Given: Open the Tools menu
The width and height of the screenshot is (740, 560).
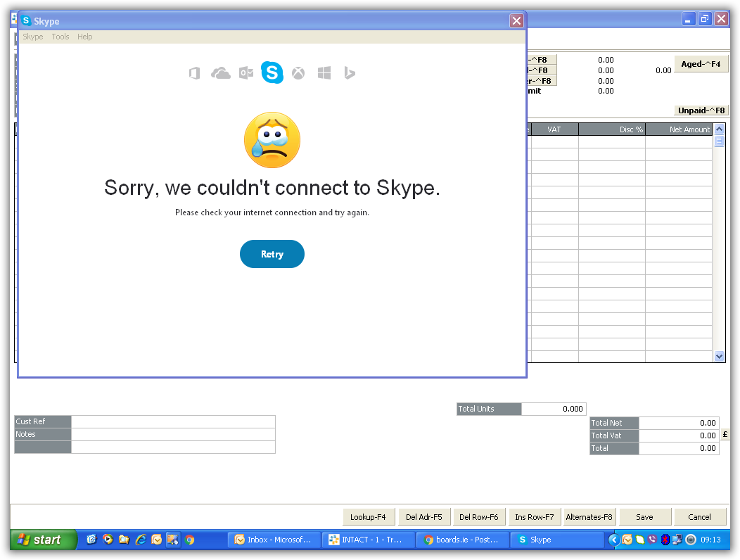Looking at the screenshot, I should 60,37.
